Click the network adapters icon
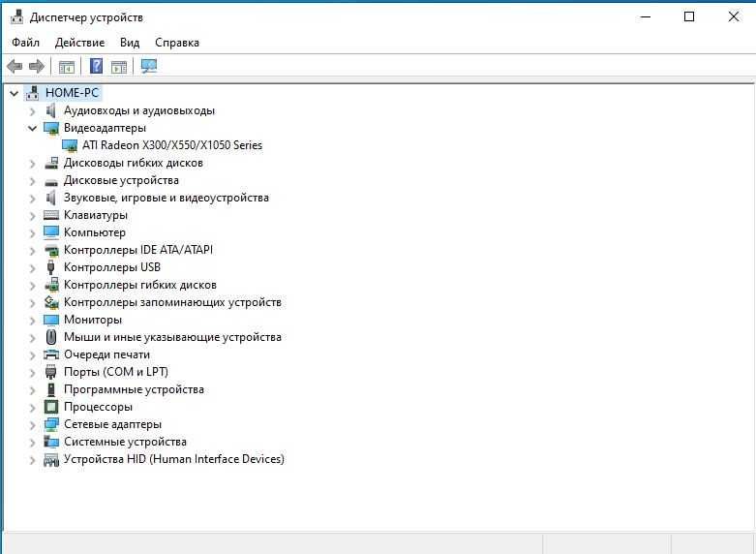Viewport: 756px width, 554px height. click(x=51, y=424)
